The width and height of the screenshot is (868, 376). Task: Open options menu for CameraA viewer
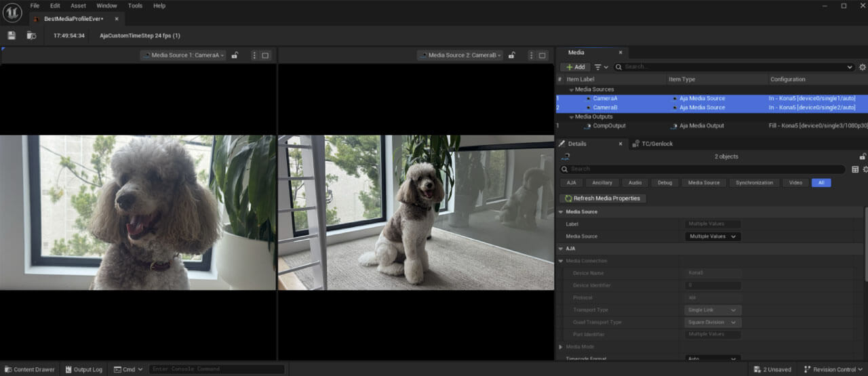point(254,56)
